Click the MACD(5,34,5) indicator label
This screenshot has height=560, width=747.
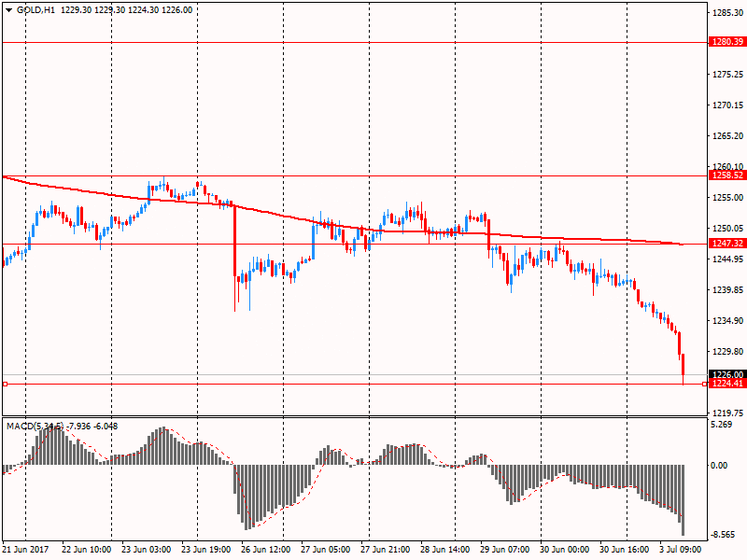click(35, 427)
